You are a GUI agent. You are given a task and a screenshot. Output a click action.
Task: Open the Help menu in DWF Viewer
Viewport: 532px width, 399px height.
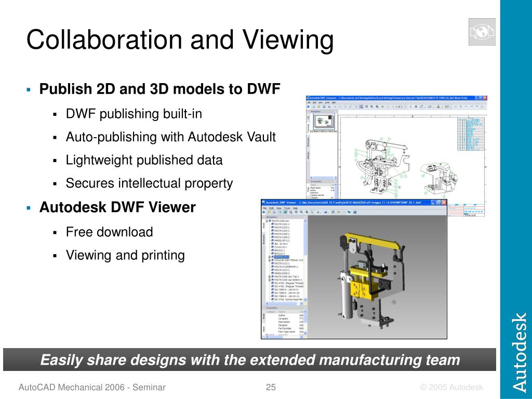coord(296,208)
